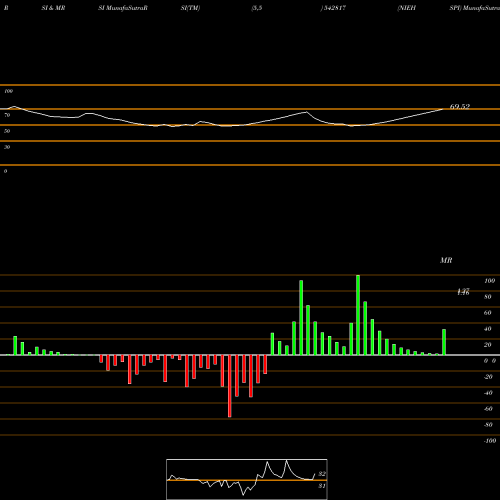Viewport: 500px width, 500px height.
Task: Click the -100 label on the MR axis
Action: pyautogui.click(x=490, y=441)
